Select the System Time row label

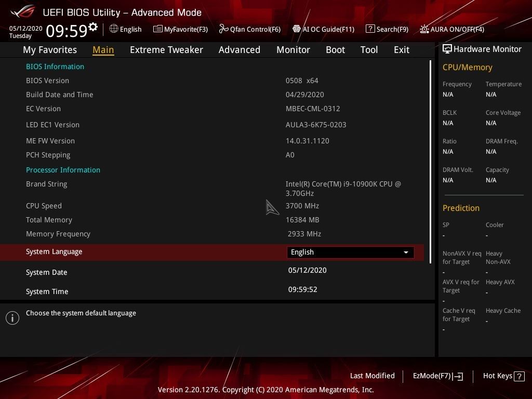[x=47, y=291]
